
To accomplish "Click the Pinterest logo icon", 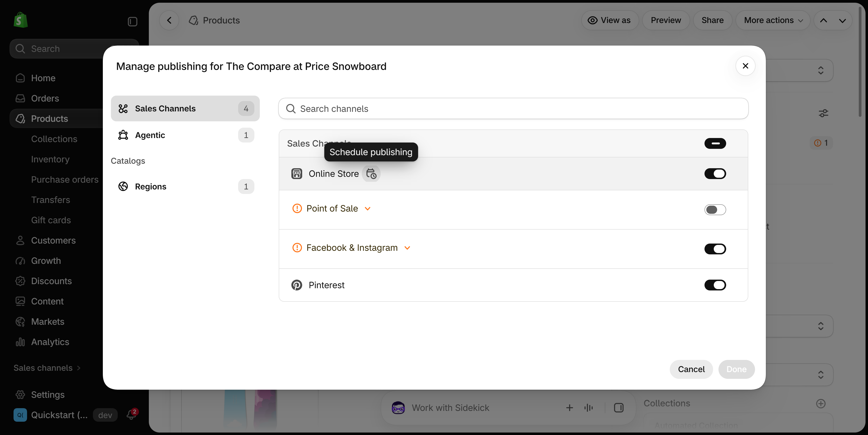I will 297,285.
